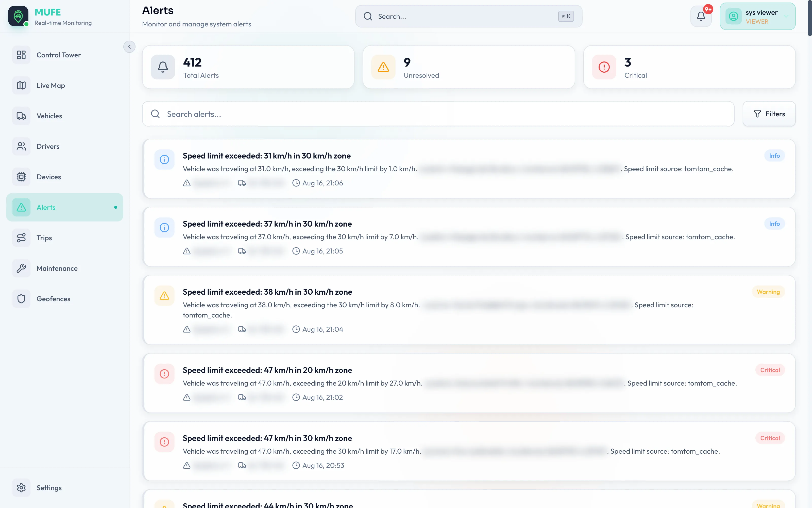812x508 pixels.
Task: Click the funnel icon in Filters
Action: (757, 114)
